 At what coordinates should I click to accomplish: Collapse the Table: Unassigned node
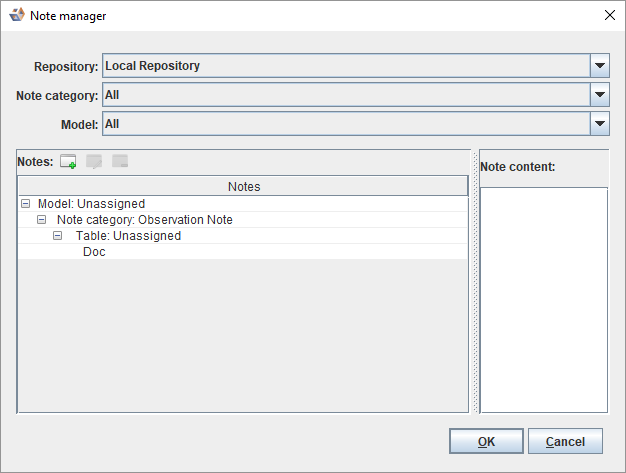click(x=59, y=236)
